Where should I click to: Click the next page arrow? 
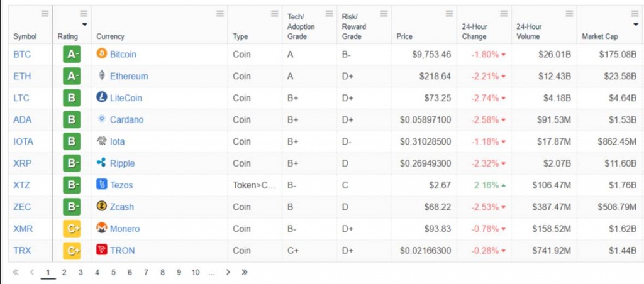point(228,272)
